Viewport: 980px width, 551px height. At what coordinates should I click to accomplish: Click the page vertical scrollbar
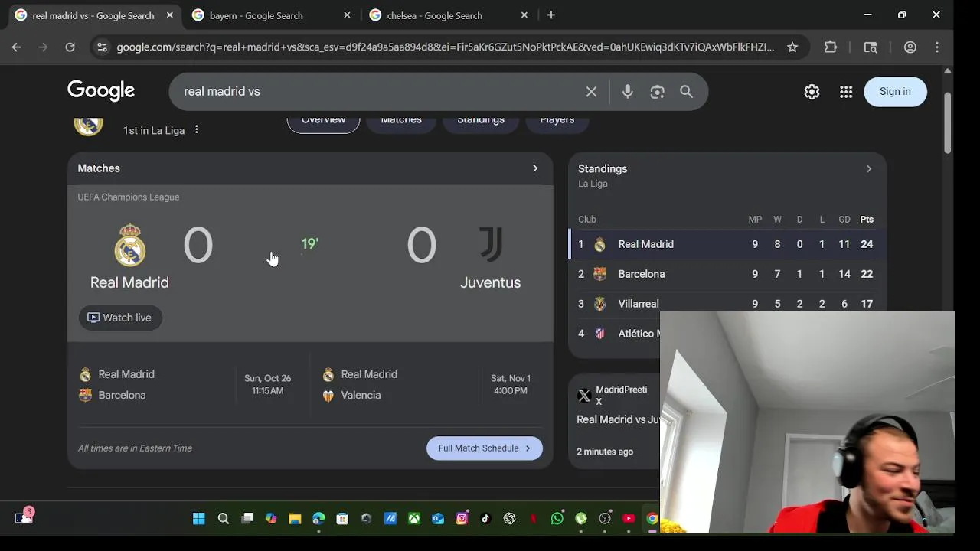tap(947, 122)
